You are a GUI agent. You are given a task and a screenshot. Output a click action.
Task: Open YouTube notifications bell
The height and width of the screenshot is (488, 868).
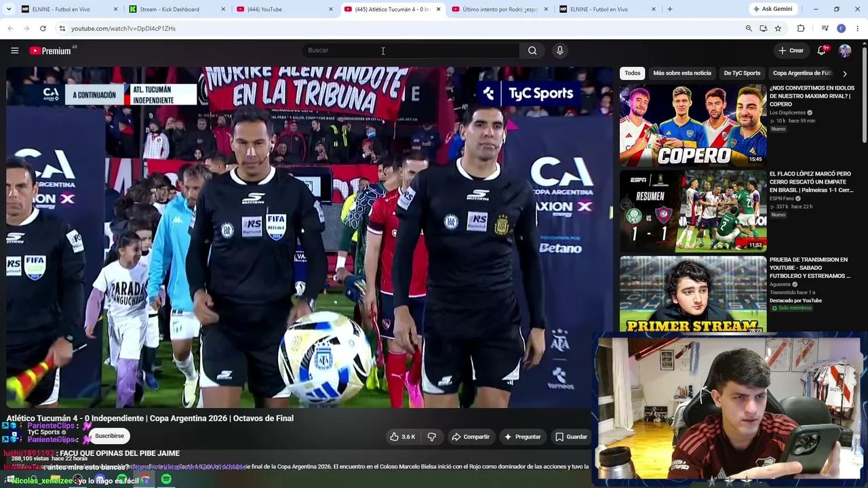point(822,50)
